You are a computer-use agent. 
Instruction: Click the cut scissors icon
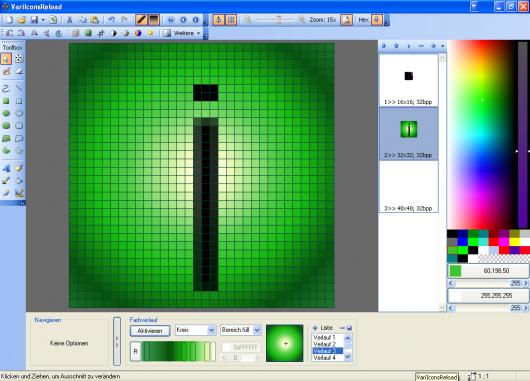click(x=70, y=20)
